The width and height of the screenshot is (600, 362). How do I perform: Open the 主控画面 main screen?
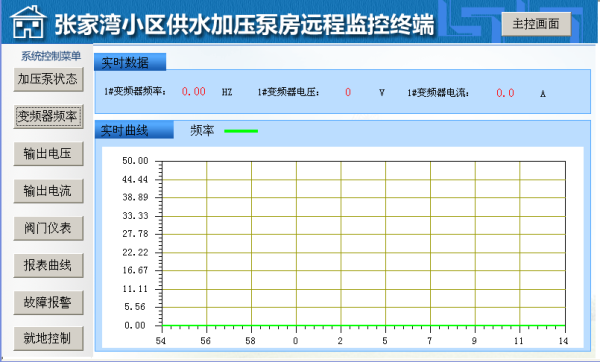(536, 24)
